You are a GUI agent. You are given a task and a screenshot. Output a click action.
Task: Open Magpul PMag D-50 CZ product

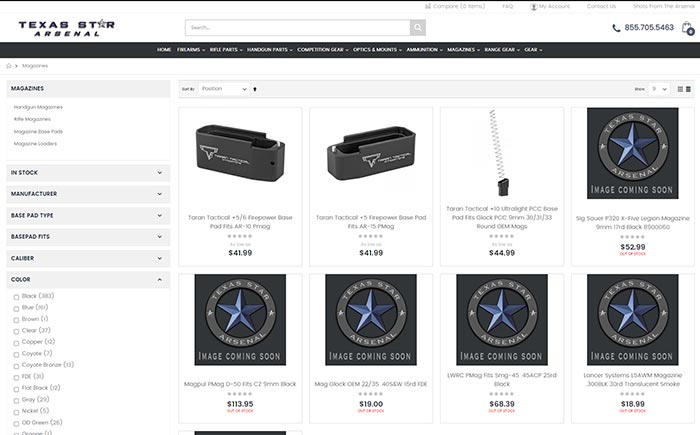(240, 384)
